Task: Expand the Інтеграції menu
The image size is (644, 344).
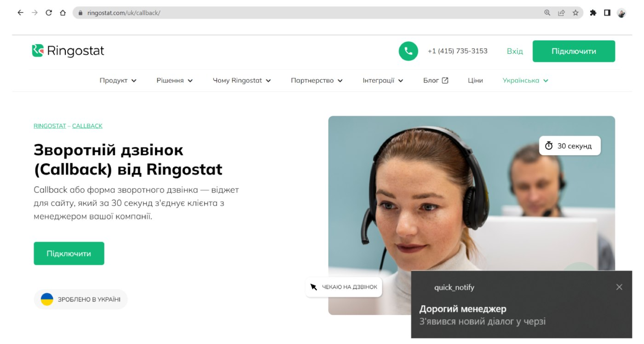Action: (x=383, y=81)
